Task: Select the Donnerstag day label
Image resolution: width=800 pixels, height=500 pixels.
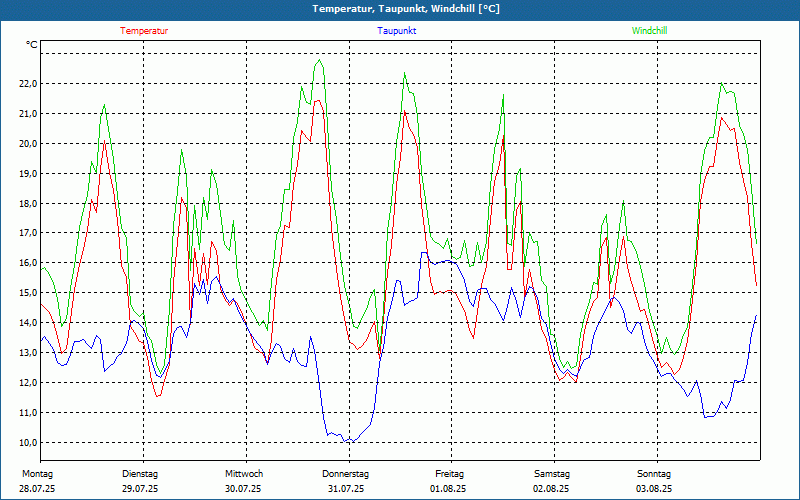Action: point(346,473)
